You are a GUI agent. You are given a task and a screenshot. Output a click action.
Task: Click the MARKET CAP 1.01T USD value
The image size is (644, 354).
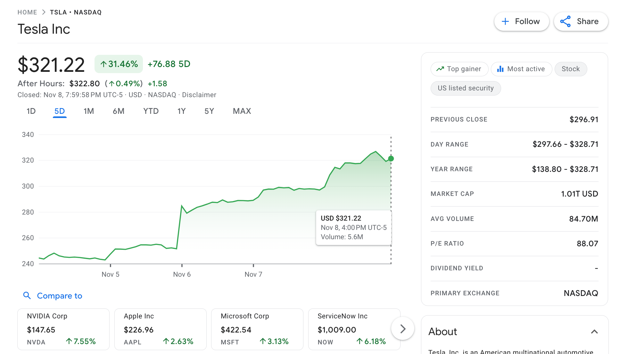coord(579,194)
